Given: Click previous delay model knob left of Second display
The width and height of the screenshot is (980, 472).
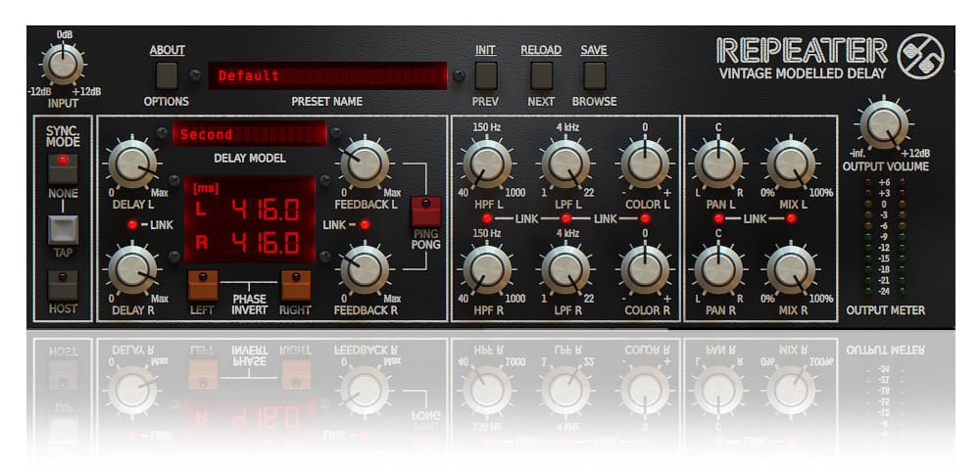Looking at the screenshot, I should pos(163,133).
